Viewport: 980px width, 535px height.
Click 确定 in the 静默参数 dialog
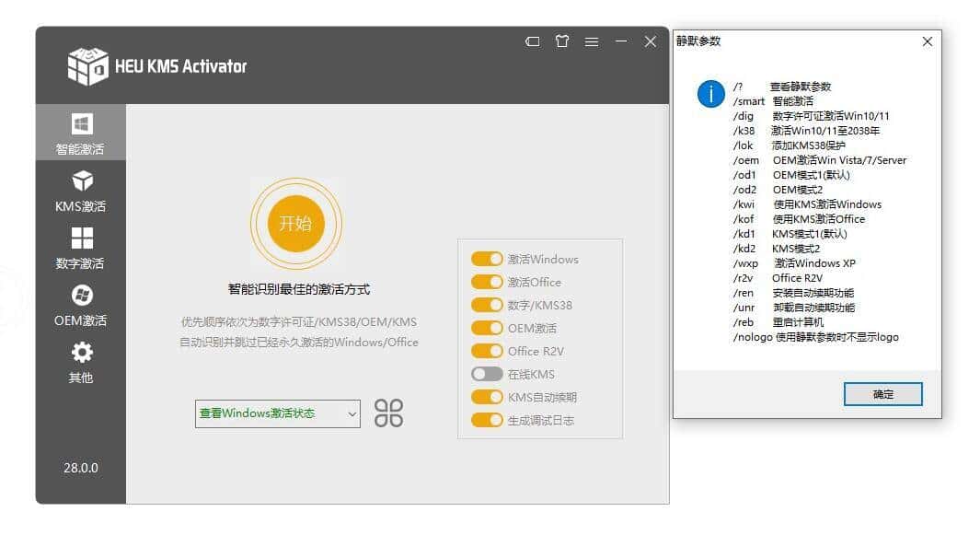coord(882,394)
